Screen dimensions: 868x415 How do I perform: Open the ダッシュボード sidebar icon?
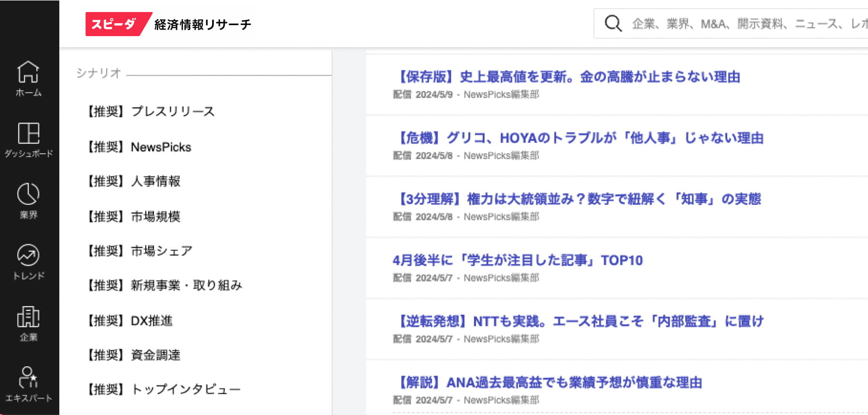tap(28, 140)
